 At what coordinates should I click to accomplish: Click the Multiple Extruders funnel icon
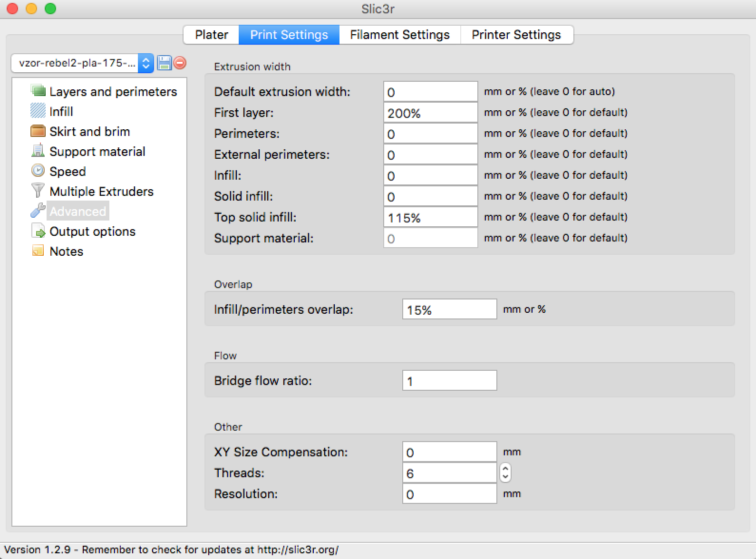click(x=38, y=191)
